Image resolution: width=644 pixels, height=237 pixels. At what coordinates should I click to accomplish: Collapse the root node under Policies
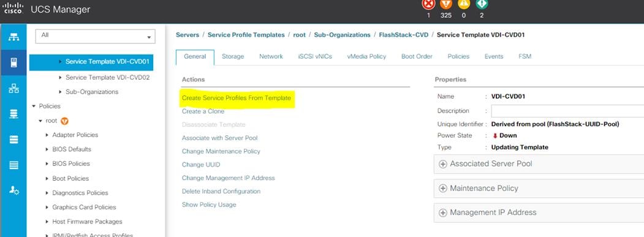click(40, 121)
